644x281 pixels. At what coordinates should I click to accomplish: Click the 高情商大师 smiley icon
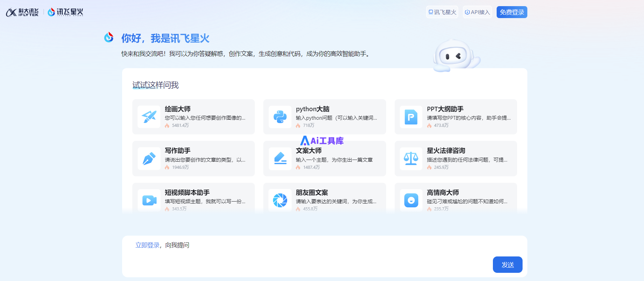click(411, 200)
